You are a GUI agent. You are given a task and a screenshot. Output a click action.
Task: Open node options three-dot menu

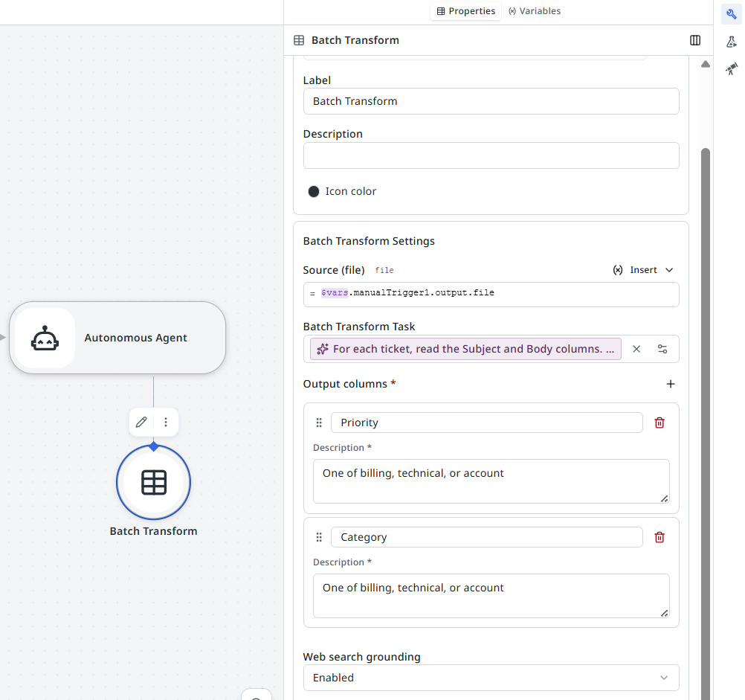point(166,422)
